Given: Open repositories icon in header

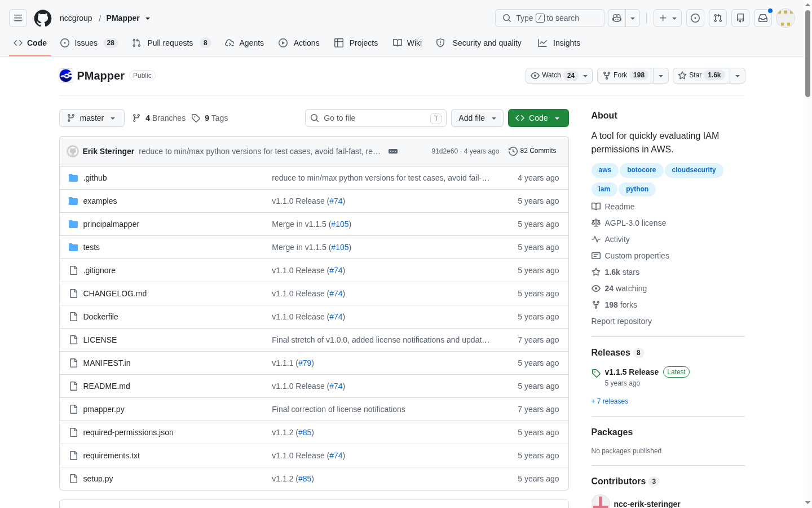Looking at the screenshot, I should click(x=740, y=18).
